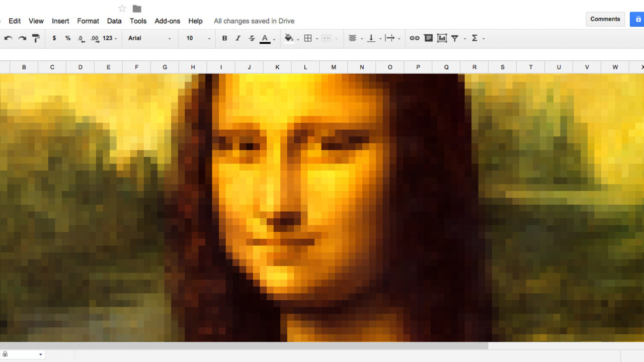Select column M header
Image resolution: width=644 pixels, height=362 pixels.
coord(334,67)
